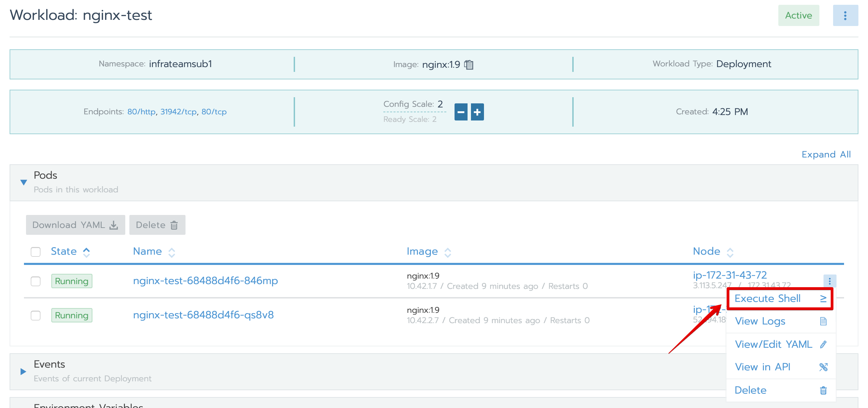Check the nginx-test-68488d4f6-qs8v8 pod checkbox
The image size is (868, 408).
click(36, 316)
